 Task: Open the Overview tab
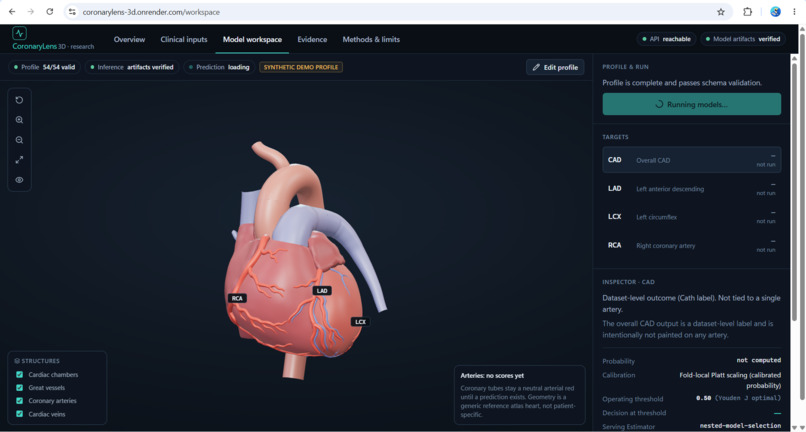130,40
